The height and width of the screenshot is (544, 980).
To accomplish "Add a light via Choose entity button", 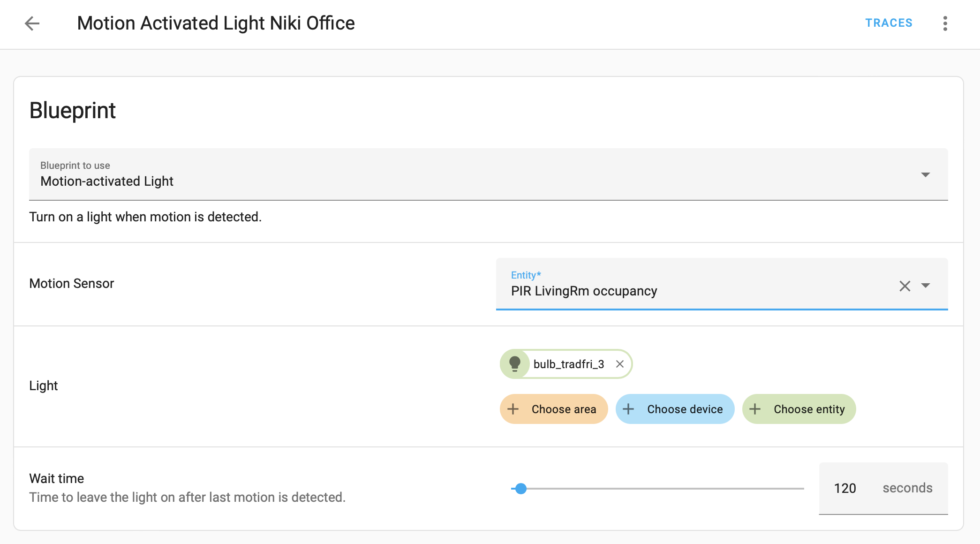I will (799, 409).
